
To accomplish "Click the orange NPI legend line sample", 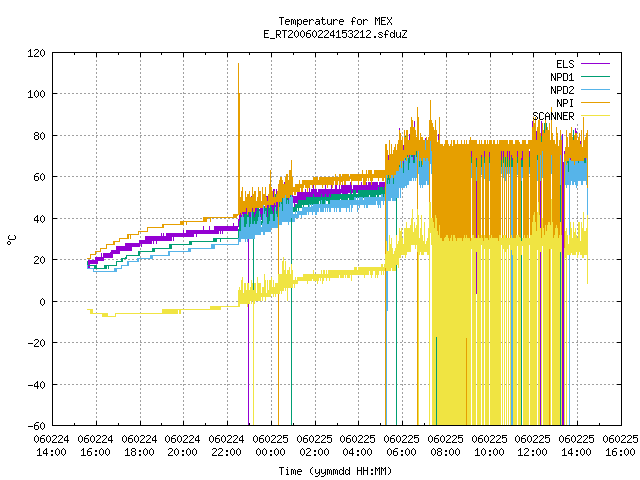I will [595, 103].
